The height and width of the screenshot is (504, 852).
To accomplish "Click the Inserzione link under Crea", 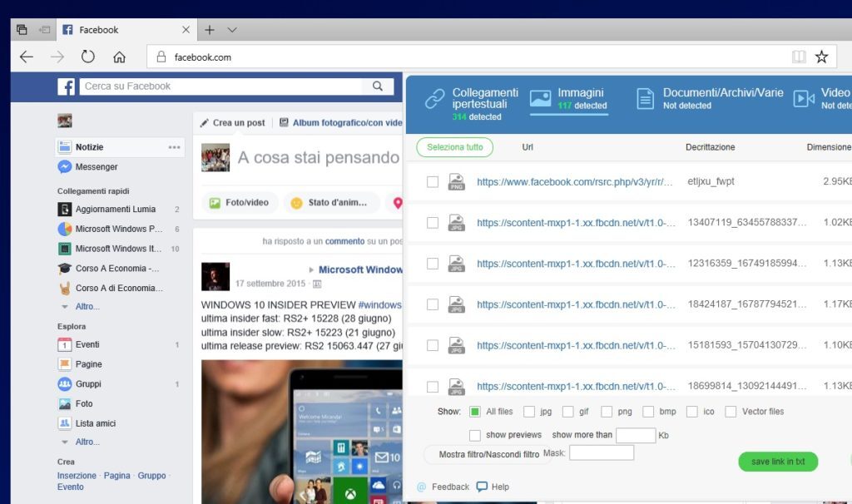I will pos(77,475).
